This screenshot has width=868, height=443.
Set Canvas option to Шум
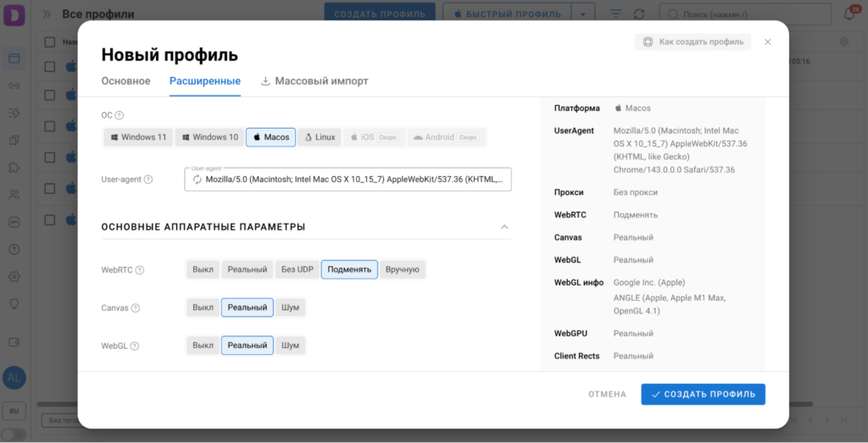pyautogui.click(x=290, y=307)
